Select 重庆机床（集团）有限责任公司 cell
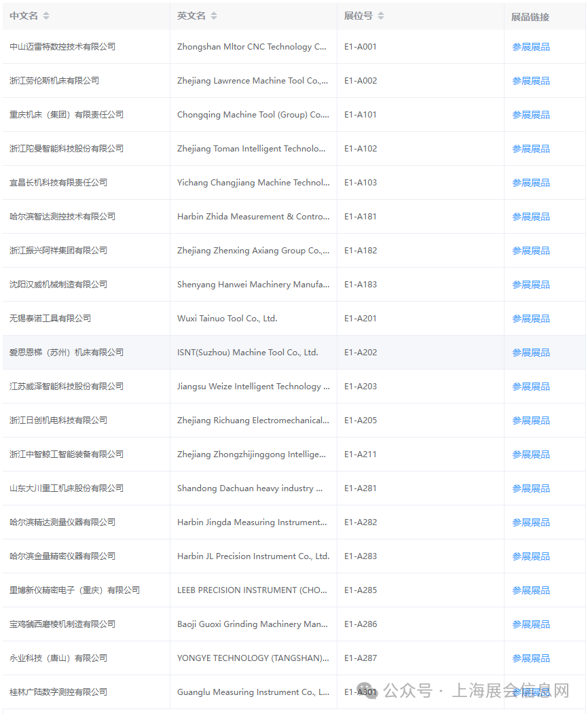The height and width of the screenshot is (714, 588). pyautogui.click(x=67, y=114)
